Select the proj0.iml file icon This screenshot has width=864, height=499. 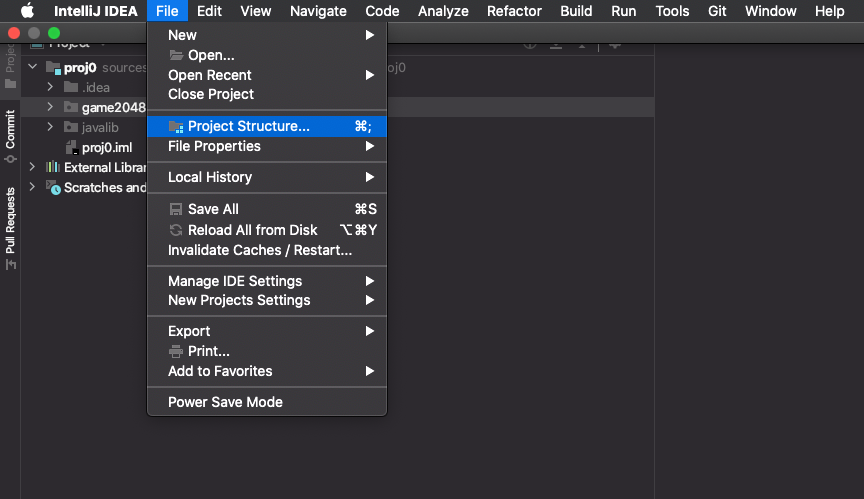71,148
